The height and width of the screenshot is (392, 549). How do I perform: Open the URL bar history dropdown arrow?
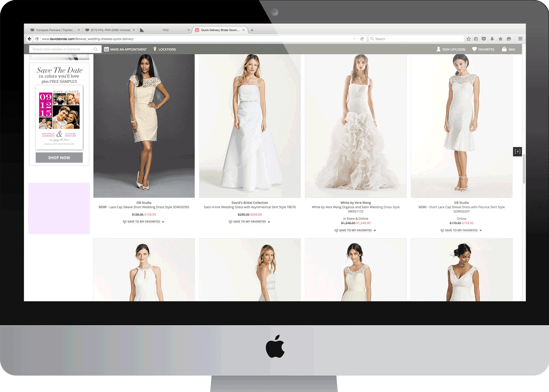click(x=354, y=39)
